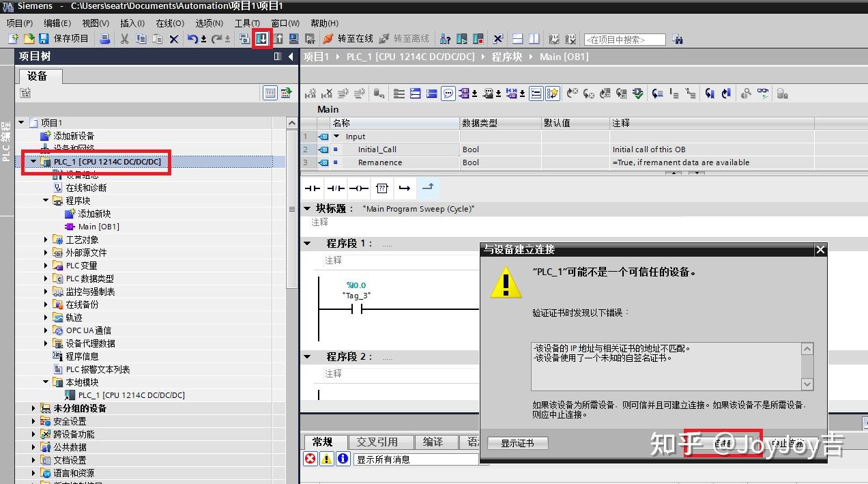Toggle network comments display in the editor

click(449, 94)
